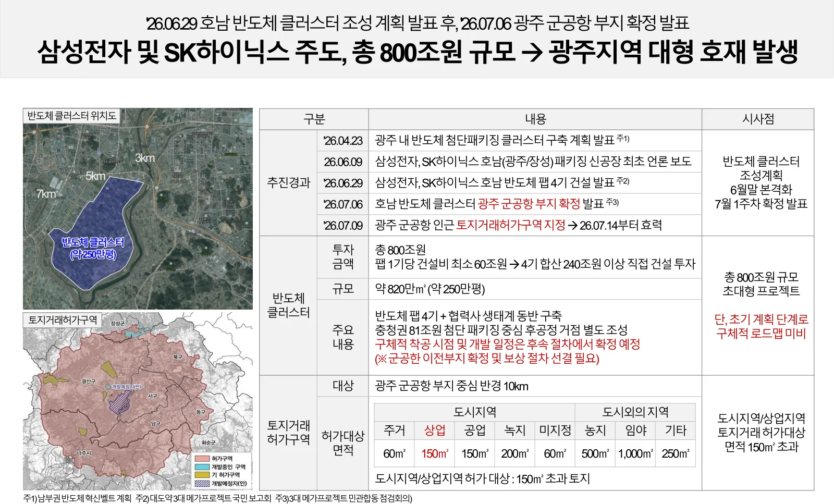Select 광주 군공항 부지 중심 반경 10km
The image size is (834, 504).
click(x=451, y=386)
